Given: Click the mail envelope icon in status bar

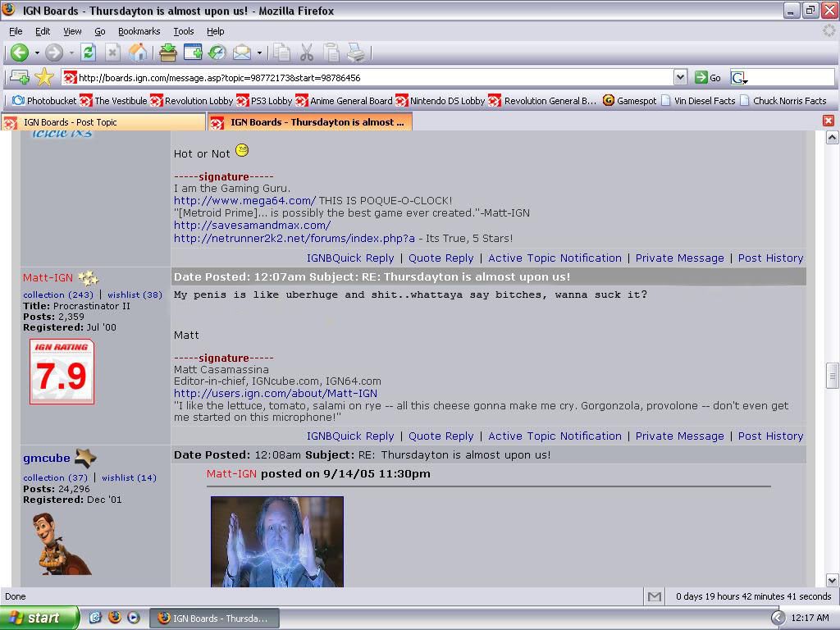Looking at the screenshot, I should coord(654,596).
